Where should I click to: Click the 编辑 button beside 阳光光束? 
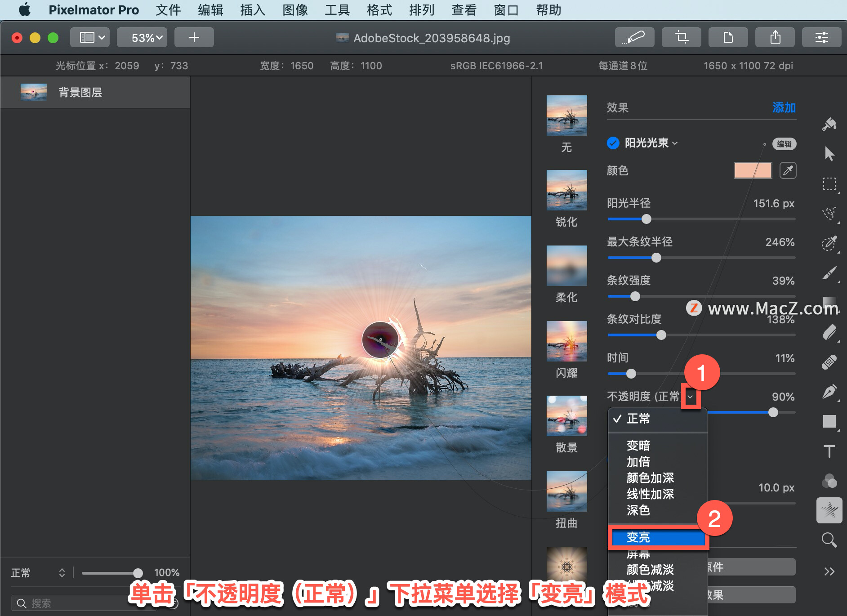pos(784,144)
